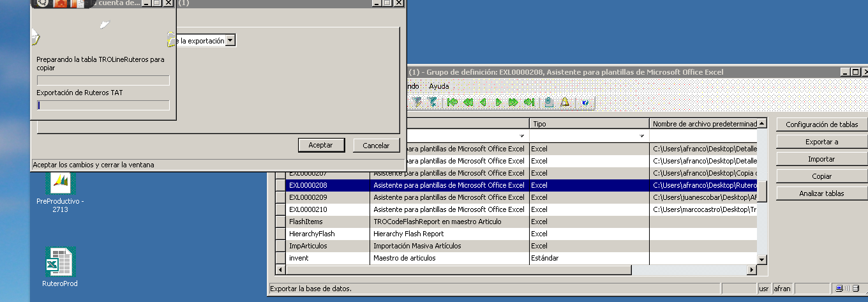
Task: Click the filter field under the Nombre de archivo column
Action: (x=703, y=136)
